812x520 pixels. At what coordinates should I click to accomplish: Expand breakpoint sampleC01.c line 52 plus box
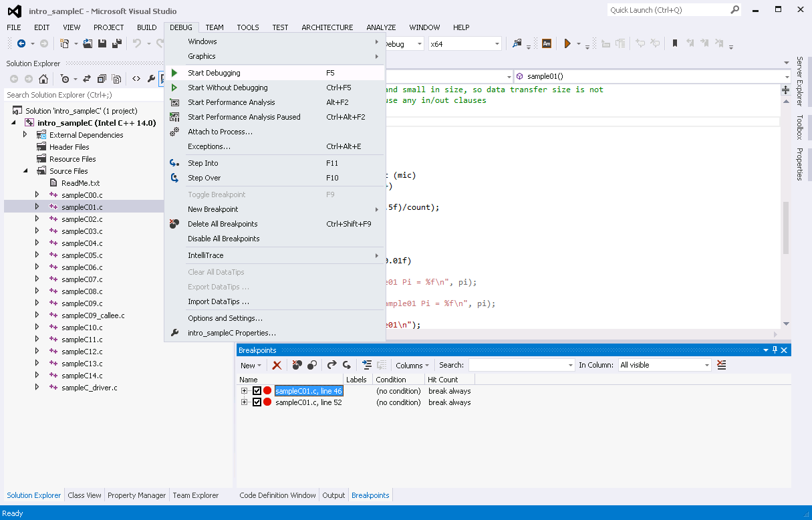pos(245,402)
